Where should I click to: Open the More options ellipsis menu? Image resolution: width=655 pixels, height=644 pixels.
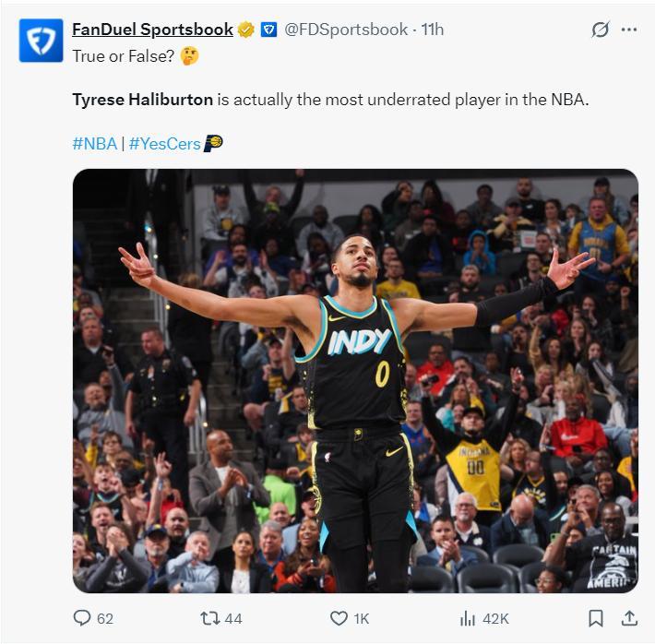pyautogui.click(x=629, y=30)
